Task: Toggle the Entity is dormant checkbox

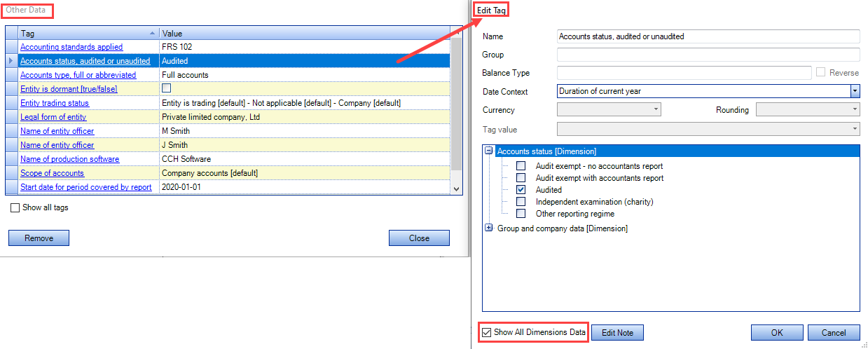Action: pyautogui.click(x=167, y=89)
